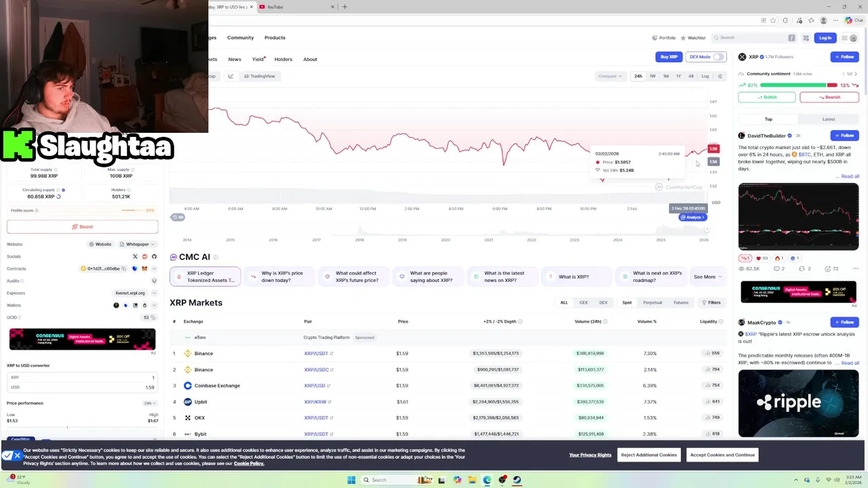Click the Log In button
Image resolution: width=868 pixels, height=488 pixels.
825,38
